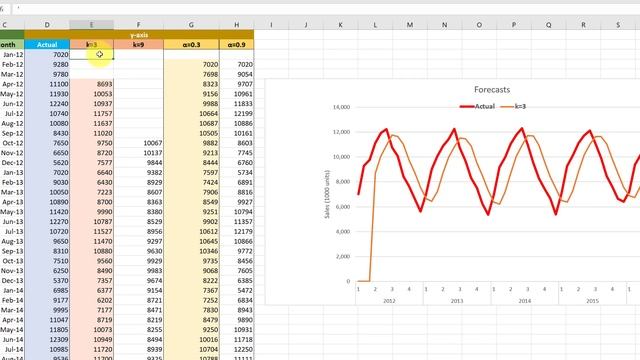Select Actual value 9280 for Feb-12

click(x=47, y=64)
